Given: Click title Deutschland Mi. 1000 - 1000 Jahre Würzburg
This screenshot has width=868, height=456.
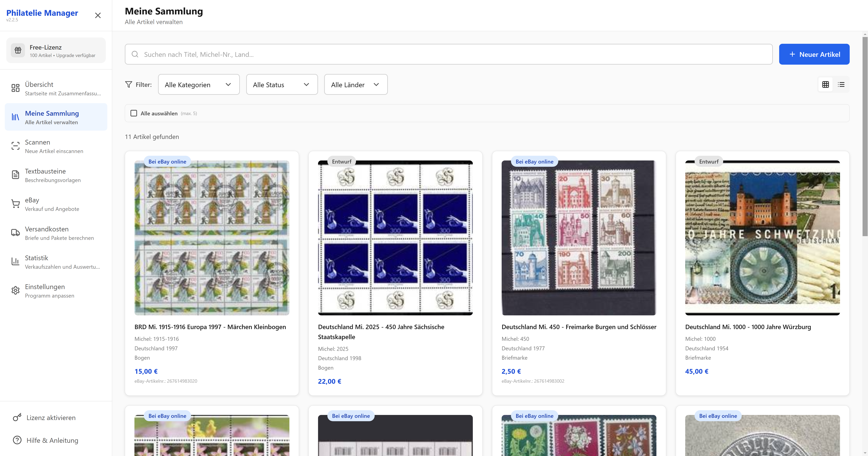Looking at the screenshot, I should (x=748, y=327).
